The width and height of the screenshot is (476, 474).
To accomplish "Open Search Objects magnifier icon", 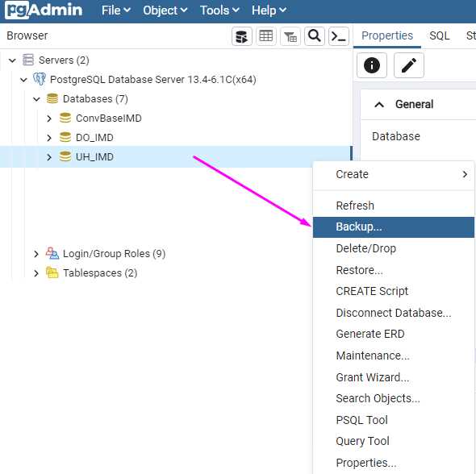I will click(315, 36).
